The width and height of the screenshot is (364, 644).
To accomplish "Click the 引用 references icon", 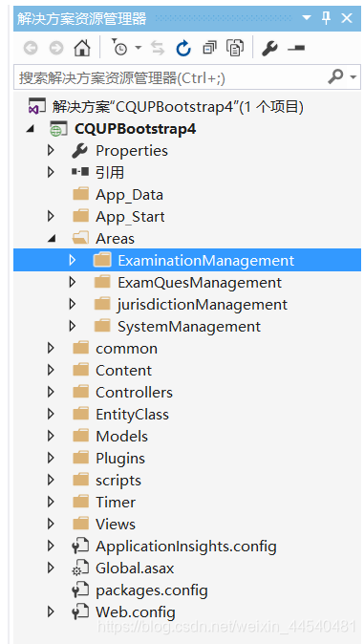I will click(80, 173).
